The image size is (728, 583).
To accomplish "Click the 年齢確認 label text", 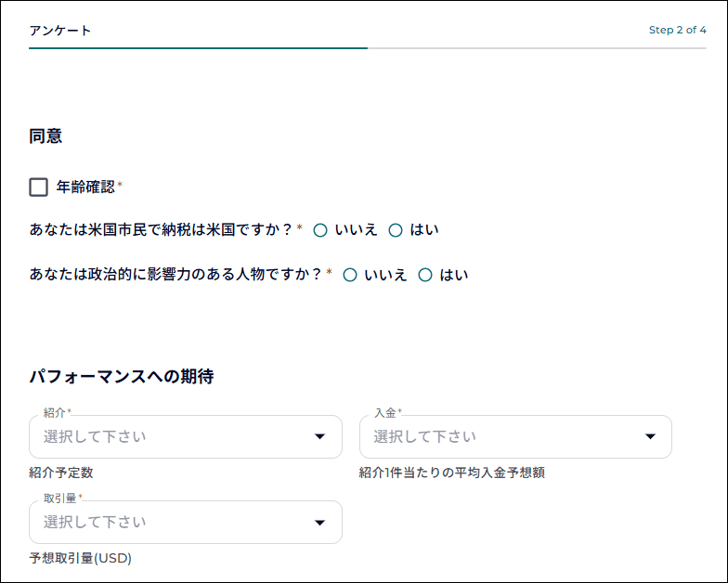I will click(85, 187).
